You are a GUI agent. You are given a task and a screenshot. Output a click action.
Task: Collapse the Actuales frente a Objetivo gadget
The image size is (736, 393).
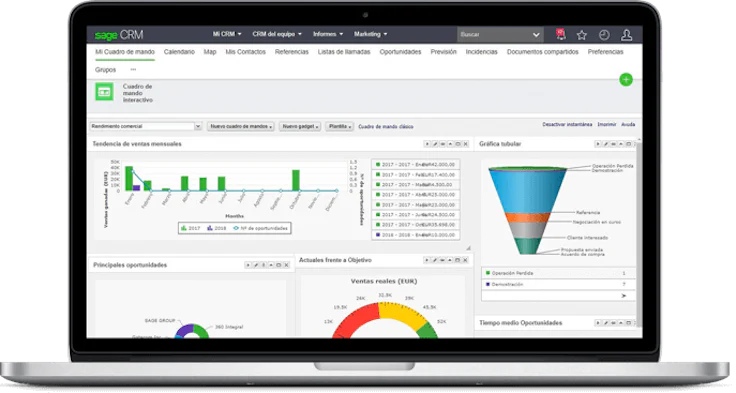450,260
